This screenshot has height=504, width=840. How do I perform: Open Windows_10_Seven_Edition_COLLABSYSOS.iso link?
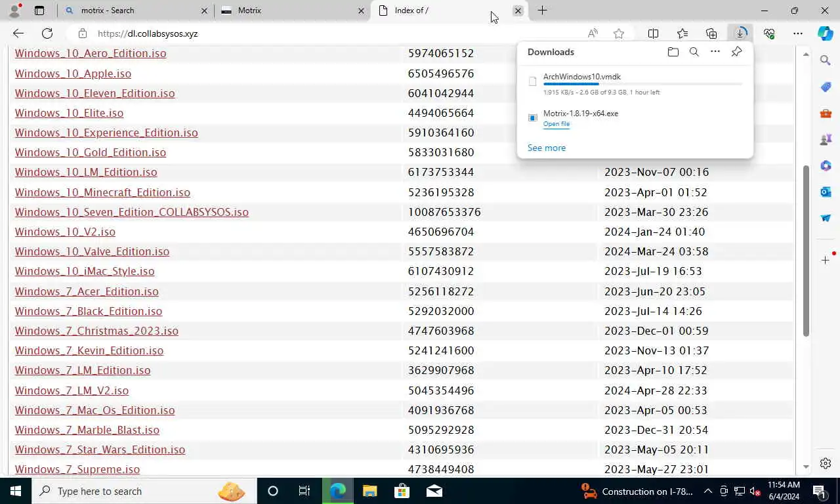coord(132,212)
